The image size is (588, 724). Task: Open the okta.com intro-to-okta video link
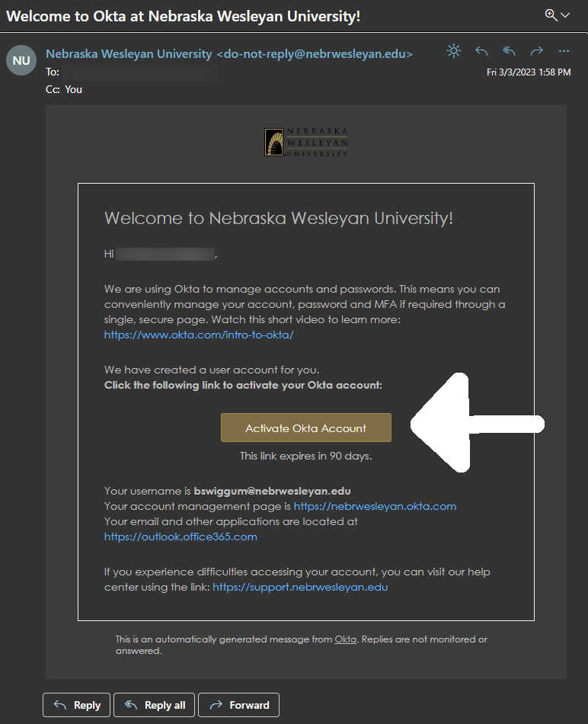click(199, 335)
